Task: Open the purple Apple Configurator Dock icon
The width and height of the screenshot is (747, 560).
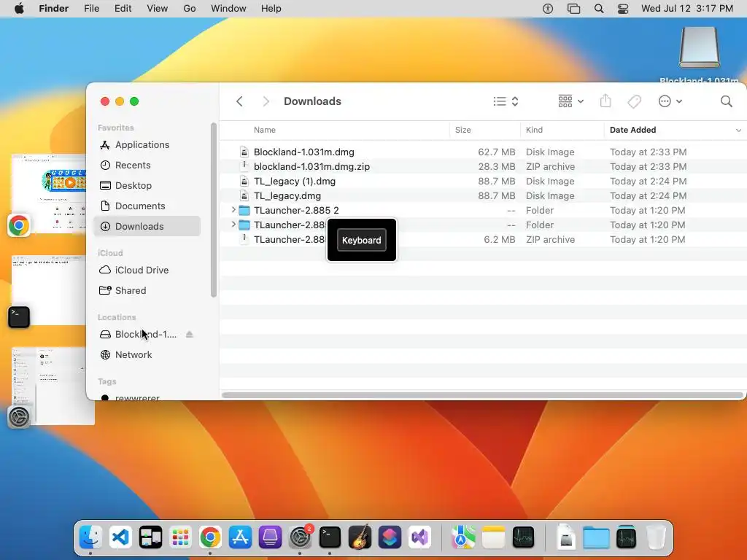Action: 270,537
